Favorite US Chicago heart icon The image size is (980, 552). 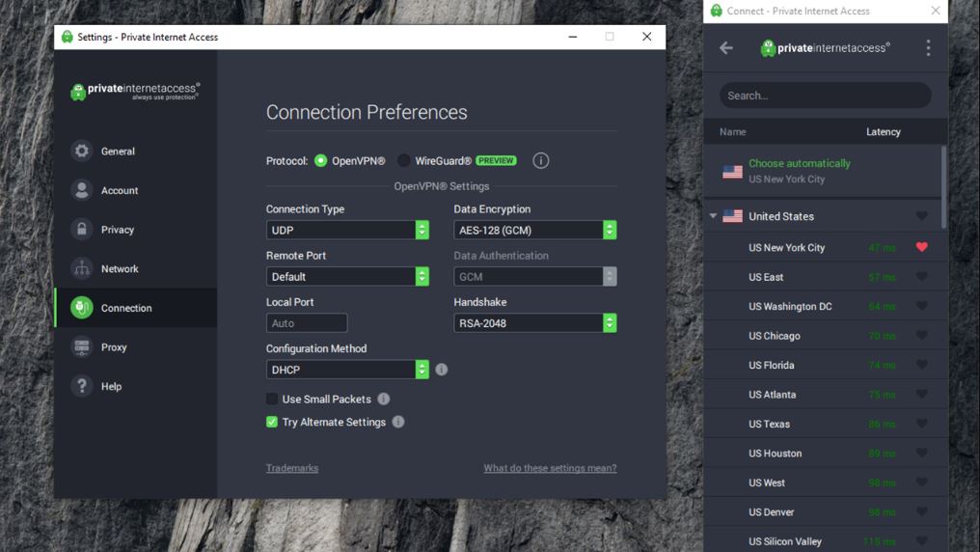tap(922, 335)
